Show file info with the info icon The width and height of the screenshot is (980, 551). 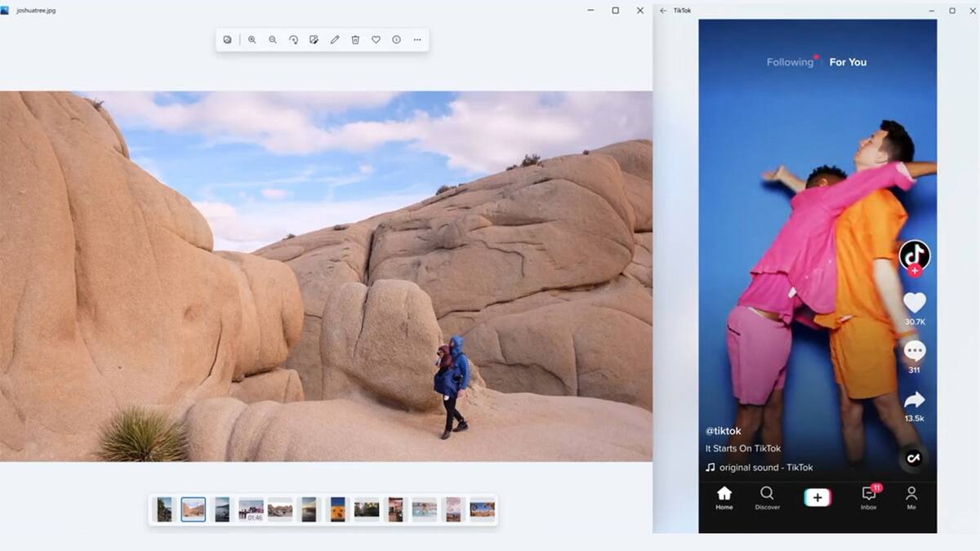(396, 39)
